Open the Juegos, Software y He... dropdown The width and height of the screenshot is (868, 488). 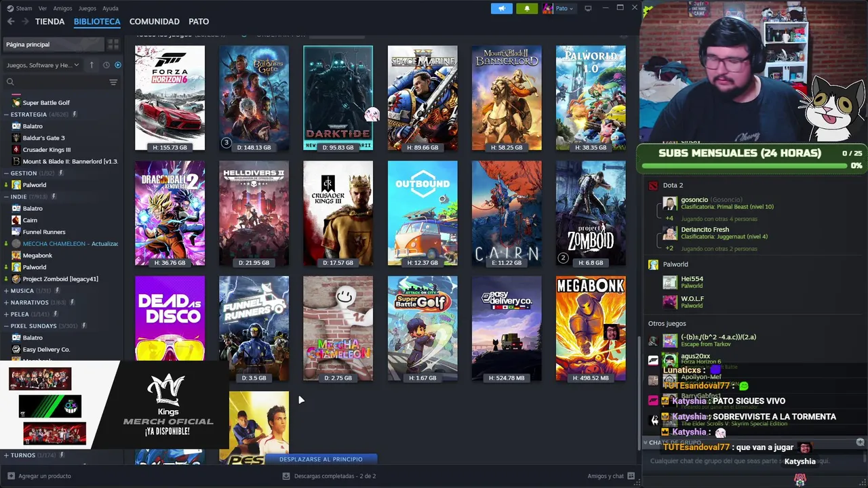[42, 65]
